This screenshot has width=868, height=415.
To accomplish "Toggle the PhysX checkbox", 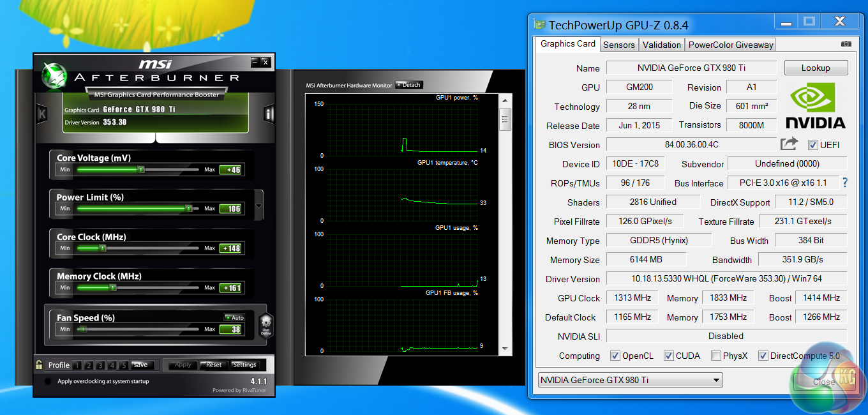I will 716,356.
